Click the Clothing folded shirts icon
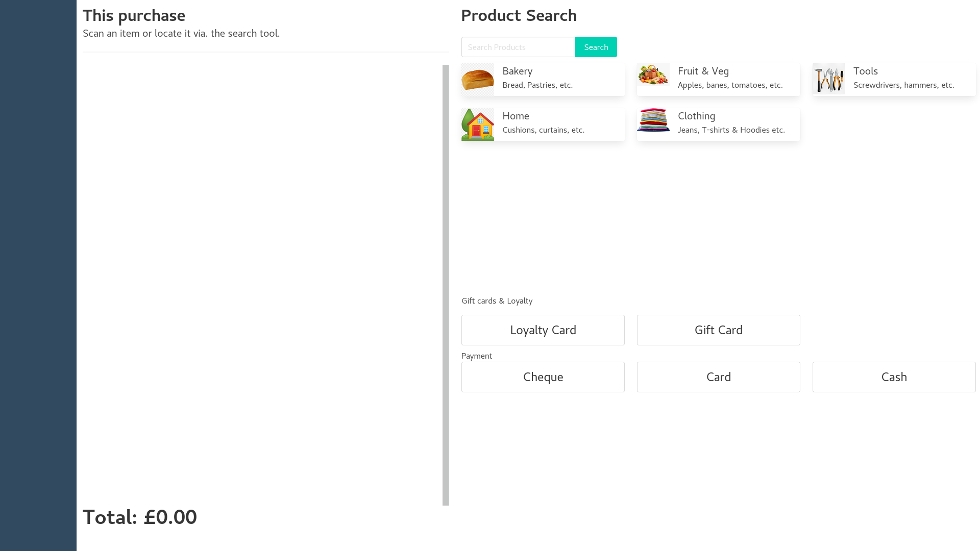980x551 pixels. click(653, 120)
